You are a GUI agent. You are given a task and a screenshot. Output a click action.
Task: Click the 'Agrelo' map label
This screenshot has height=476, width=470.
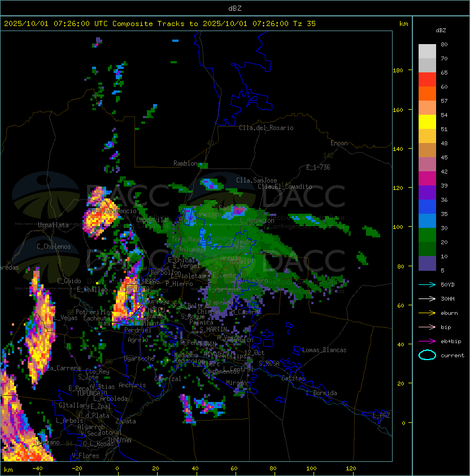tap(138, 340)
